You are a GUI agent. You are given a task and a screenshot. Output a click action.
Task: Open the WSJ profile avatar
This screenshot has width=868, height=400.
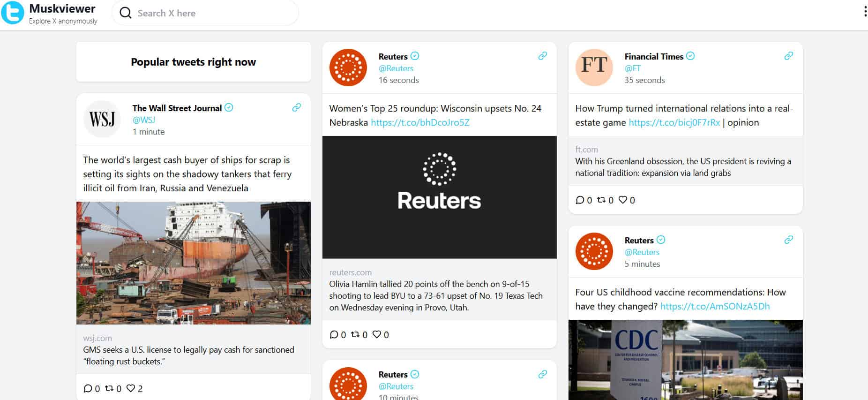[x=102, y=119]
